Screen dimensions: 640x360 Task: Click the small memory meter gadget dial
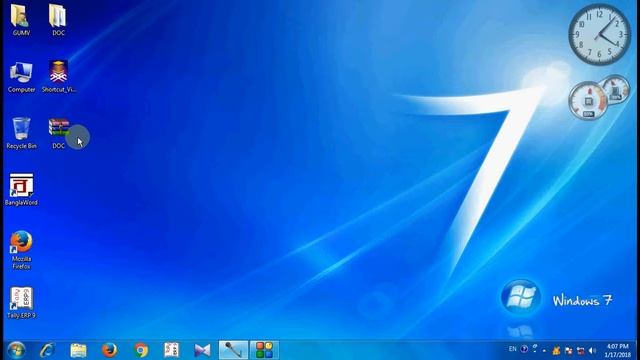(616, 89)
